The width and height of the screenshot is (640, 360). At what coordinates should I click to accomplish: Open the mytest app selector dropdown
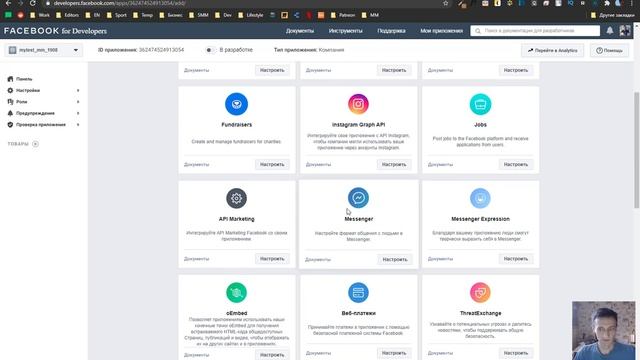click(x=44, y=50)
